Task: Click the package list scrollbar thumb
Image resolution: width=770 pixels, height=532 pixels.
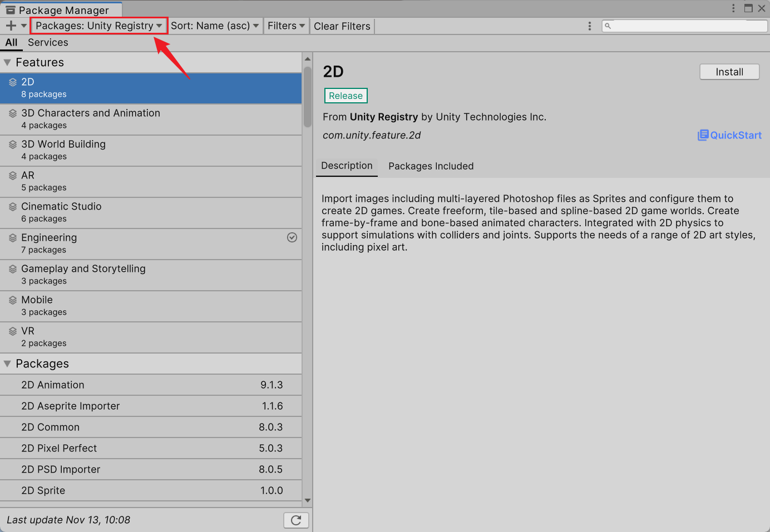Action: click(308, 97)
